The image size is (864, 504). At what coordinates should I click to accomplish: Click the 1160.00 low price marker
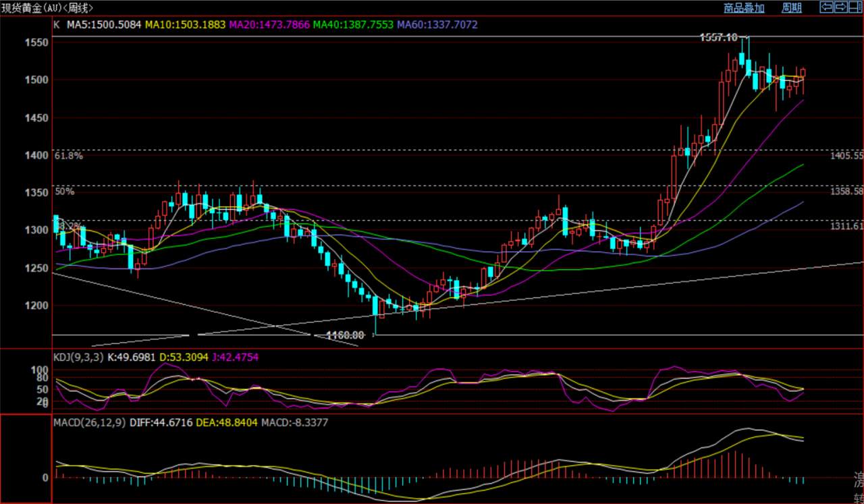pos(345,335)
